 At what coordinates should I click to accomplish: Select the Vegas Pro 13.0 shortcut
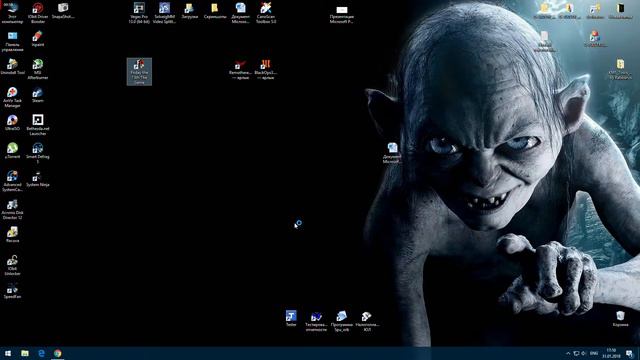pyautogui.click(x=139, y=13)
